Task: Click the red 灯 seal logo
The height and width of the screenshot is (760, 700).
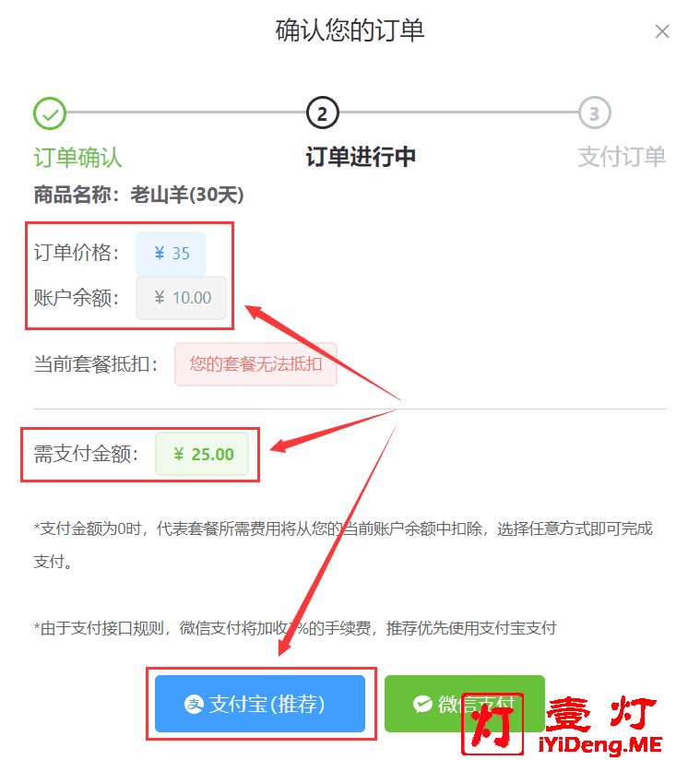Action: coord(492,724)
